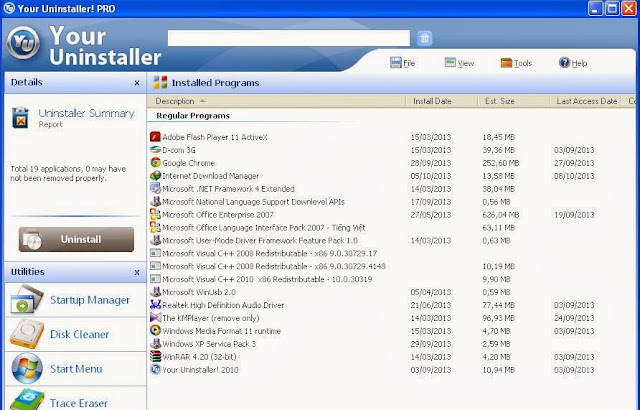Sort by the Last Access Date column
640x410 pixels.
coord(585,101)
